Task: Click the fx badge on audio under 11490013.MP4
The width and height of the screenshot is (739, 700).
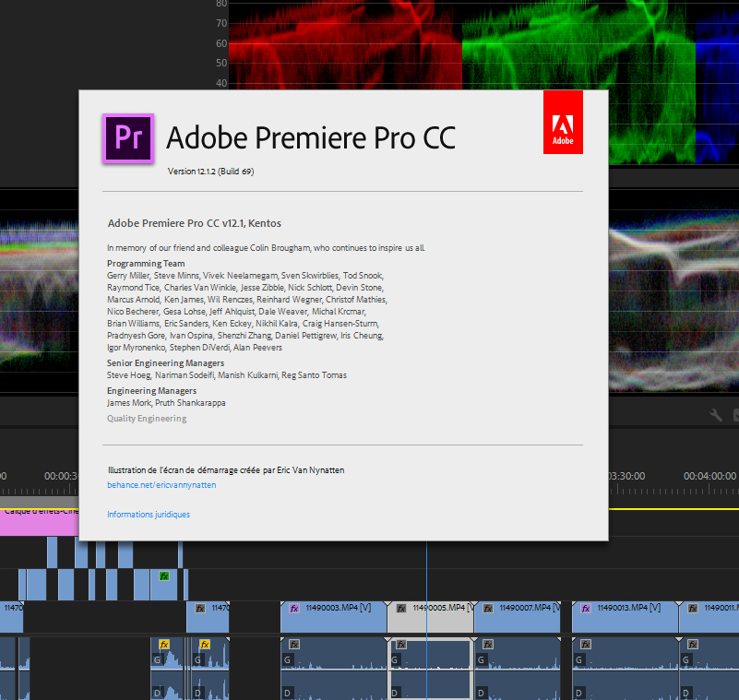Action: (x=585, y=645)
